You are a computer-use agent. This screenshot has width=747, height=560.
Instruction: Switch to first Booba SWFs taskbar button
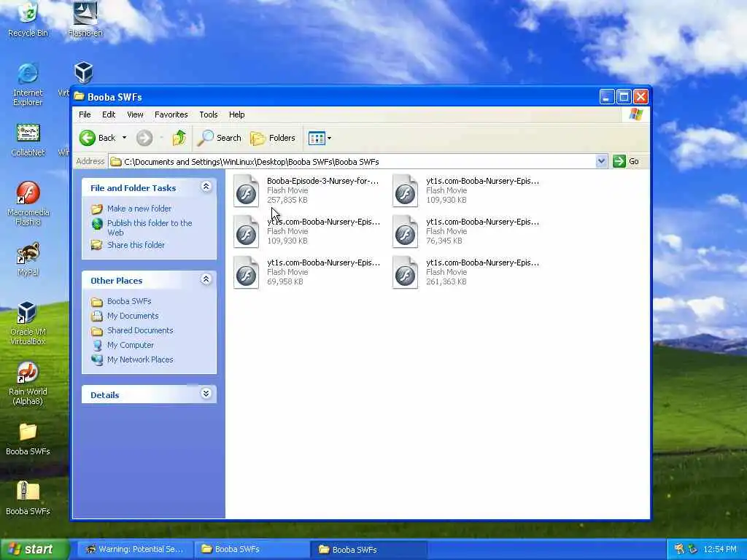[252, 549]
